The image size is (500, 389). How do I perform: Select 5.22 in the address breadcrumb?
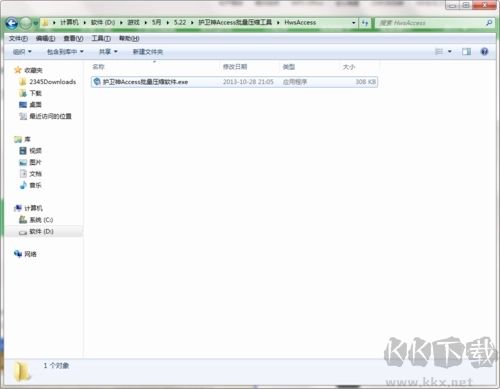[x=180, y=22]
